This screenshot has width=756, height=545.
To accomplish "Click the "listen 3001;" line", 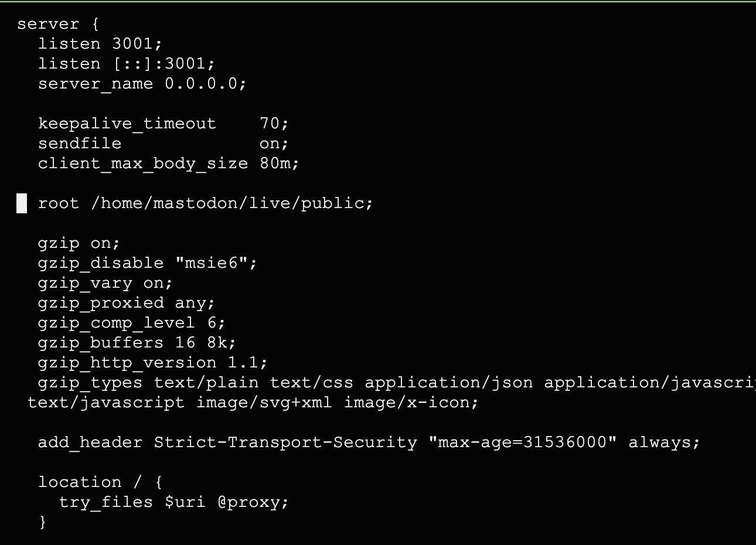I will [x=100, y=44].
